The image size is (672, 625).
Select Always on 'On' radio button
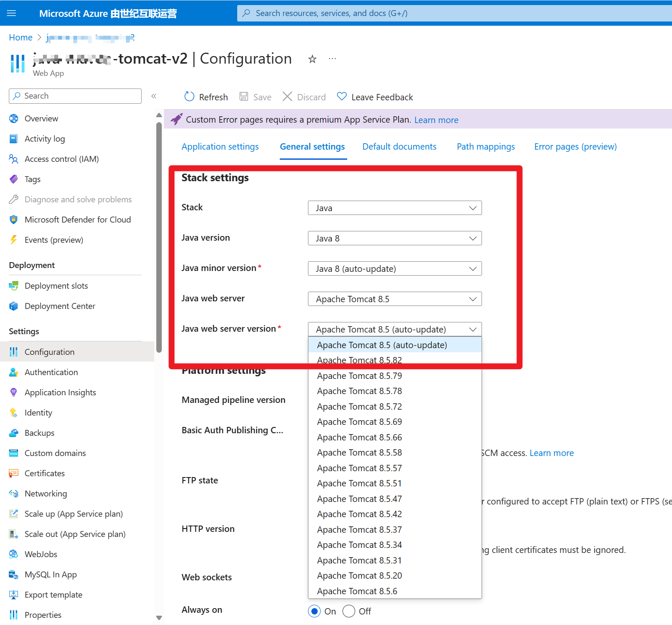tap(314, 611)
